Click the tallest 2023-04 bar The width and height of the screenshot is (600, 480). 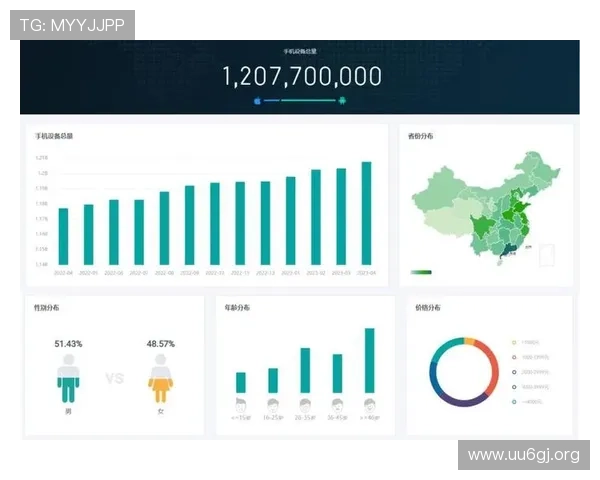click(366, 213)
